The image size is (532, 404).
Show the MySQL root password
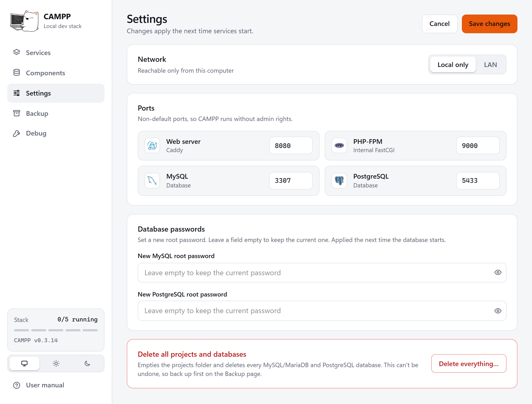coord(498,272)
